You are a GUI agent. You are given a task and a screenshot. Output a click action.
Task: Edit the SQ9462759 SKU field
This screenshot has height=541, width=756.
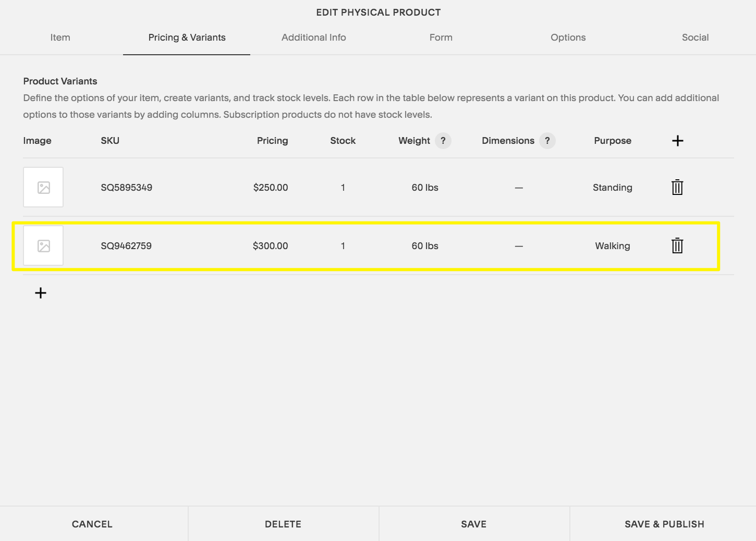126,246
